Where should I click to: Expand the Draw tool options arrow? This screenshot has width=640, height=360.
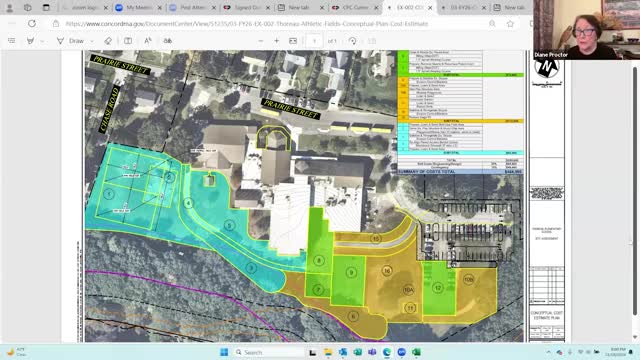point(92,41)
